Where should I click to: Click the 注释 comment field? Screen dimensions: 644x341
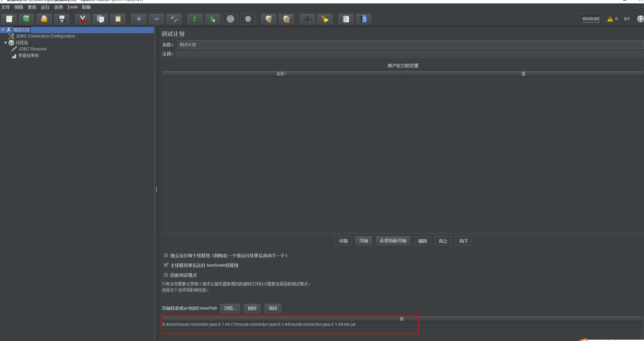[x=409, y=54]
